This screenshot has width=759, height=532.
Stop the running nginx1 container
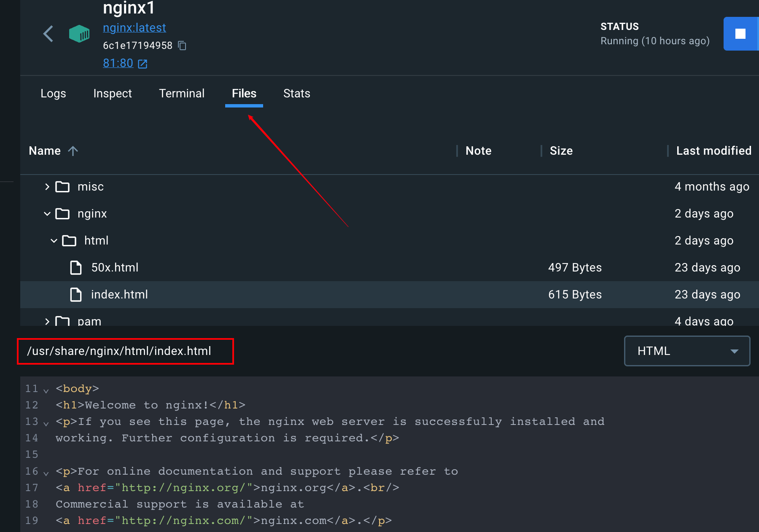pyautogui.click(x=741, y=34)
